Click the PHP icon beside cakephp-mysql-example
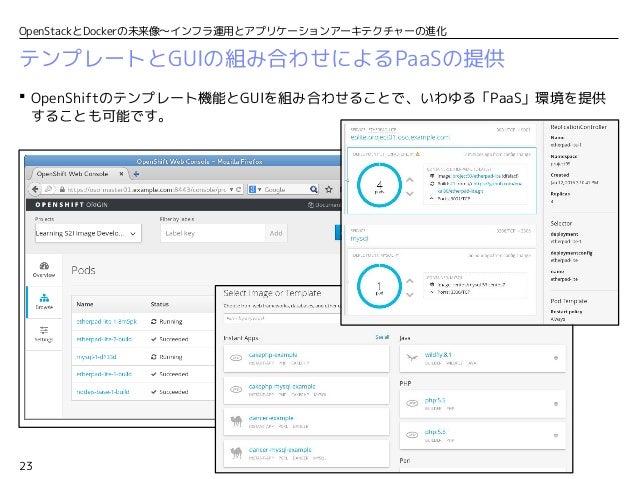The height and width of the screenshot is (479, 638). point(236,390)
